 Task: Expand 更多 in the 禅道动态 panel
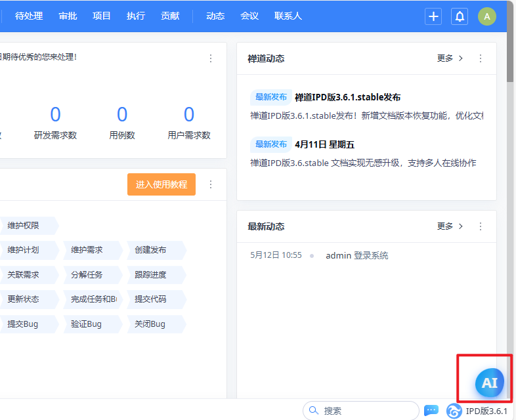coord(450,58)
